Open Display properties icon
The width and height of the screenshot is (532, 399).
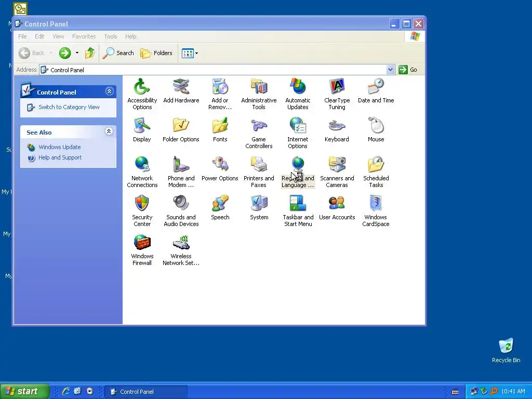(142, 129)
